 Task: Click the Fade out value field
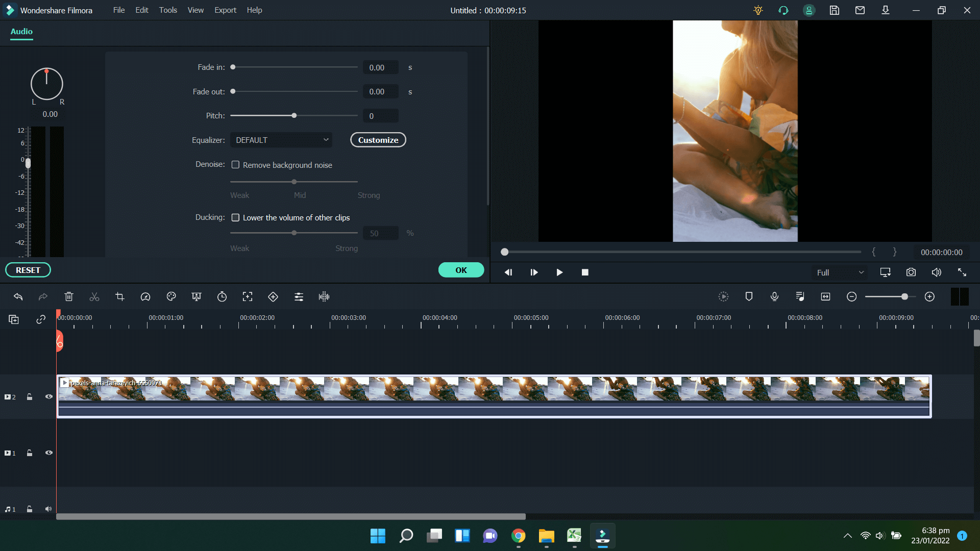coord(381,92)
